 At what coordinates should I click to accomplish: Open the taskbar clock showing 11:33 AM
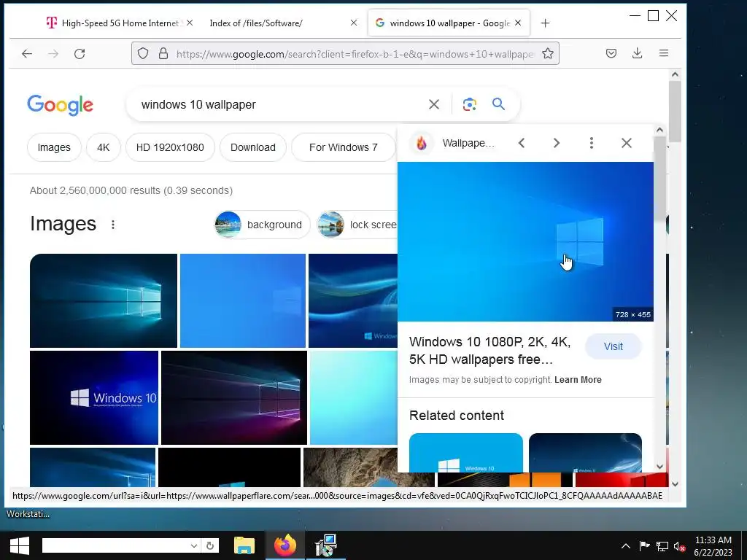click(x=713, y=546)
